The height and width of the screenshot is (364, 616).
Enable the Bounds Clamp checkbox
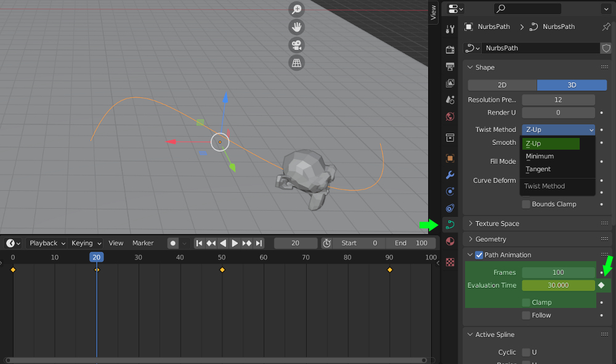[526, 204]
